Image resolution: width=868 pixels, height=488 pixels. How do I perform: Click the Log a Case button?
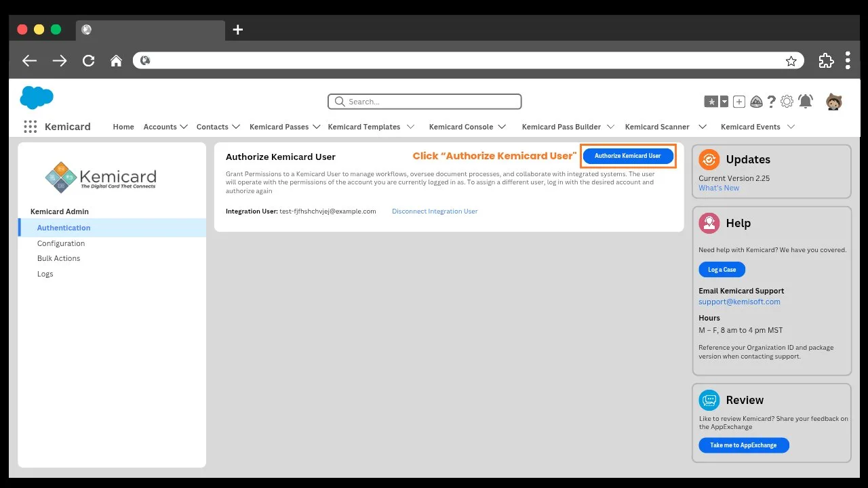(x=722, y=270)
